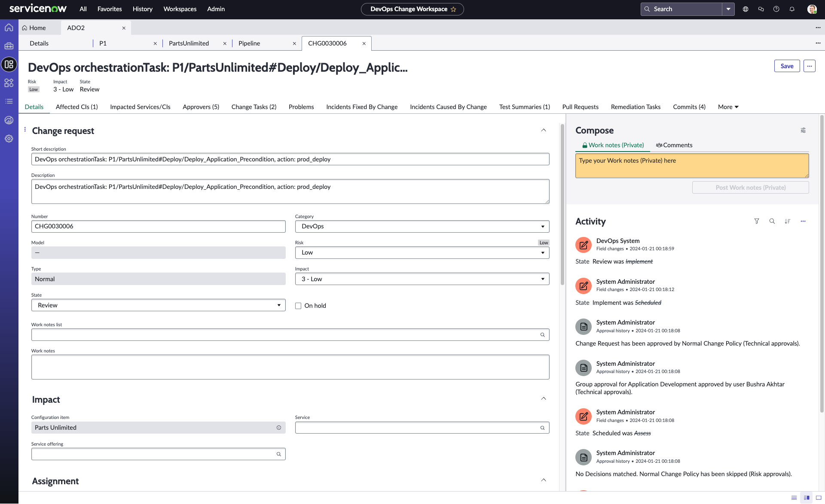Open the All menu
Viewport: 825px width, 504px height.
click(83, 9)
